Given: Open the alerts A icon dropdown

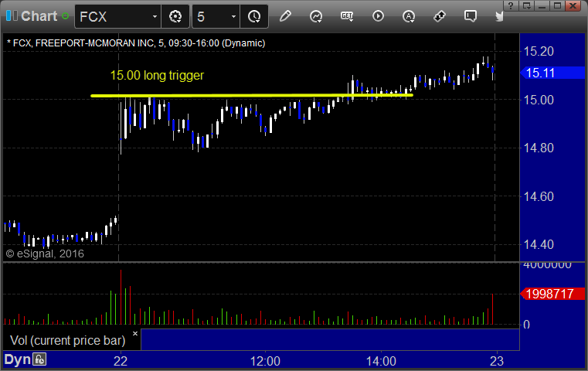Looking at the screenshot, I should (409, 16).
